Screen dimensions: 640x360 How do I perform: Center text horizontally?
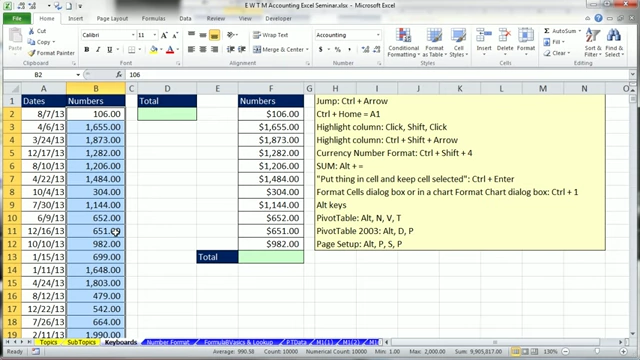[x=203, y=49]
